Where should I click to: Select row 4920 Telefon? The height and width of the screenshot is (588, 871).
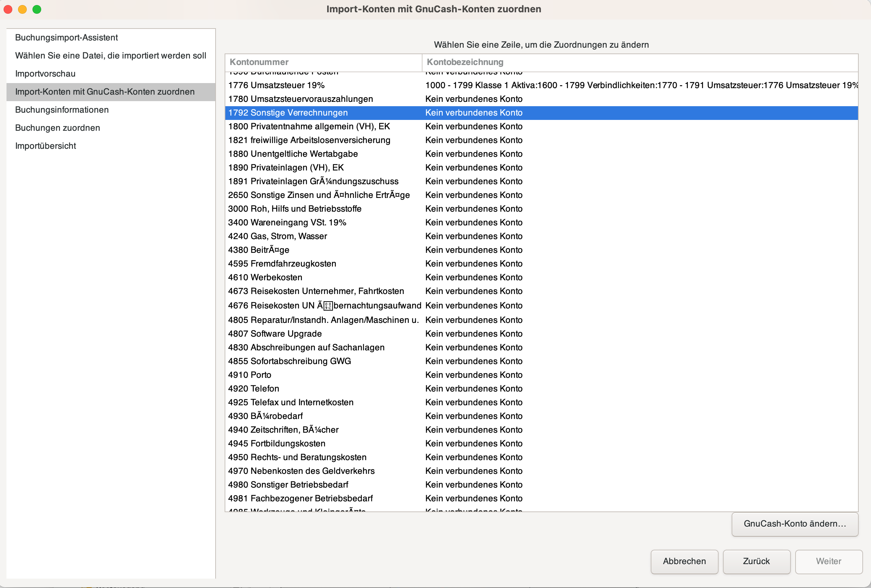[541, 389]
